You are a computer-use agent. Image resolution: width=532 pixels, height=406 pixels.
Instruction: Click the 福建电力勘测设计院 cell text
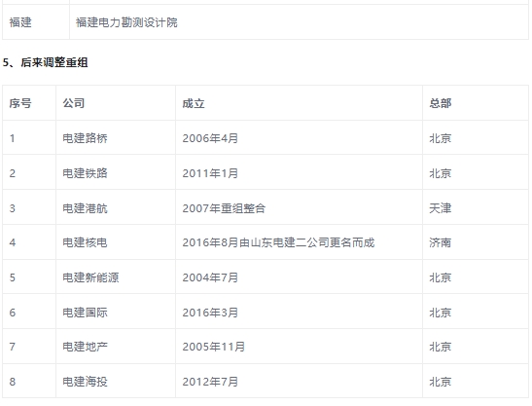[x=126, y=22]
